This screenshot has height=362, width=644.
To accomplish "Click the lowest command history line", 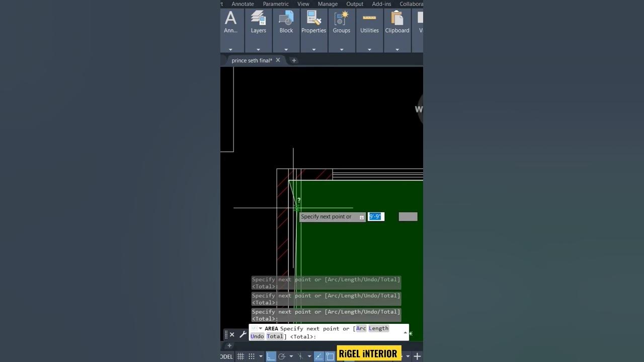I will tap(326, 315).
